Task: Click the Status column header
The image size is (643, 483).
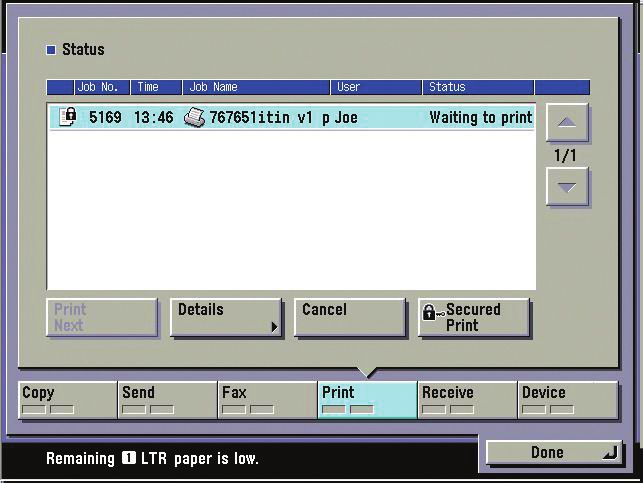Action: pyautogui.click(x=479, y=87)
